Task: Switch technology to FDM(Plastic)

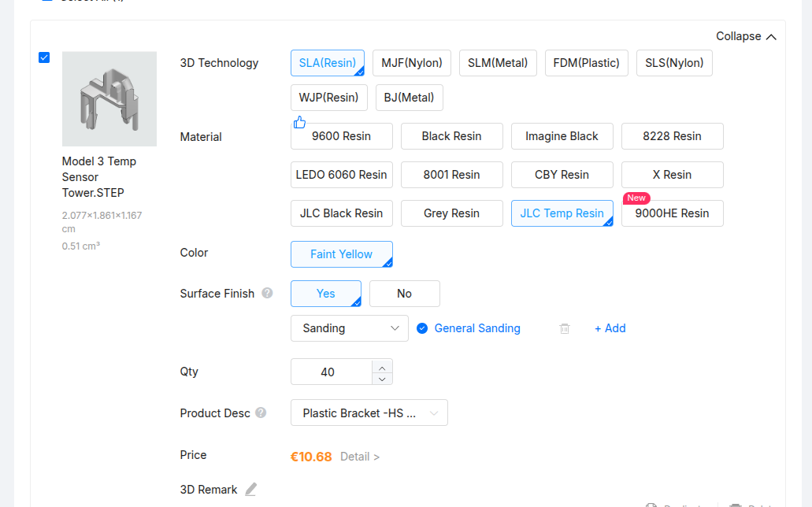Action: coord(586,63)
